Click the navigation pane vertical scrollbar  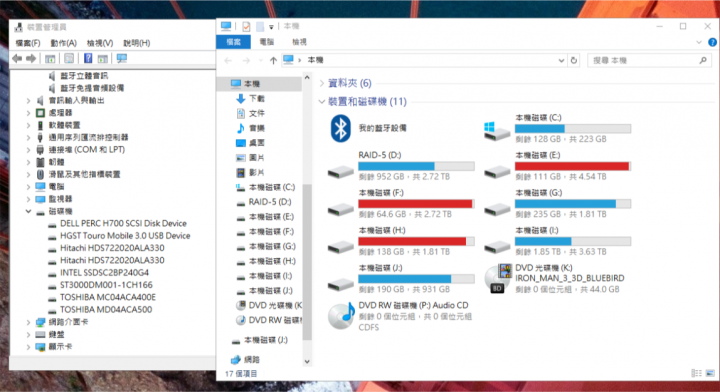pyautogui.click(x=307, y=262)
